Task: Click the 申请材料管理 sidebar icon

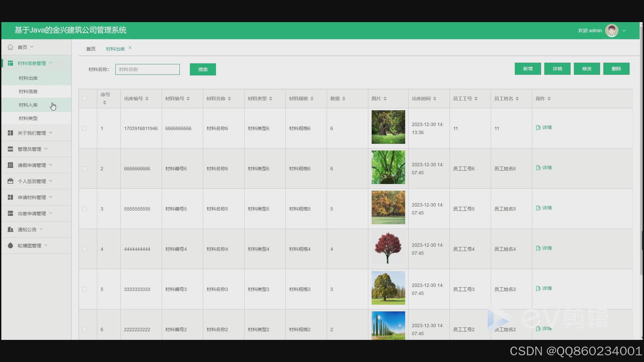Action: coord(10,197)
